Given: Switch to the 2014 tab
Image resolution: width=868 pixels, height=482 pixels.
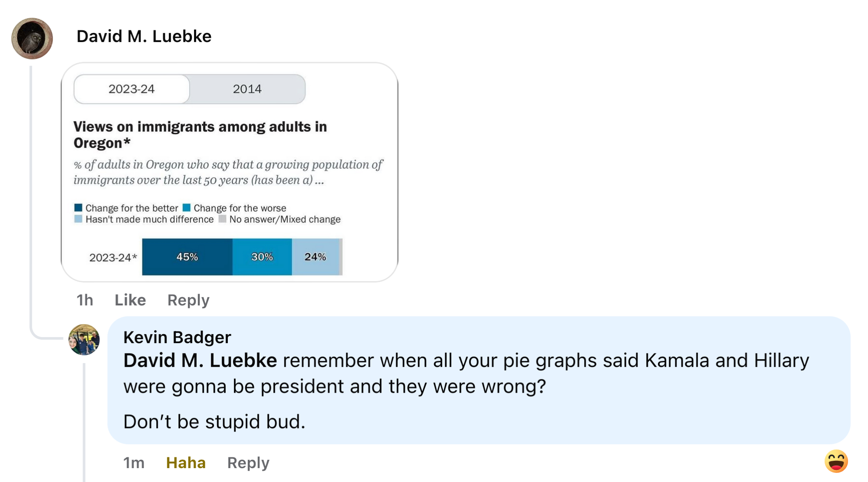Looking at the screenshot, I should [x=247, y=89].
